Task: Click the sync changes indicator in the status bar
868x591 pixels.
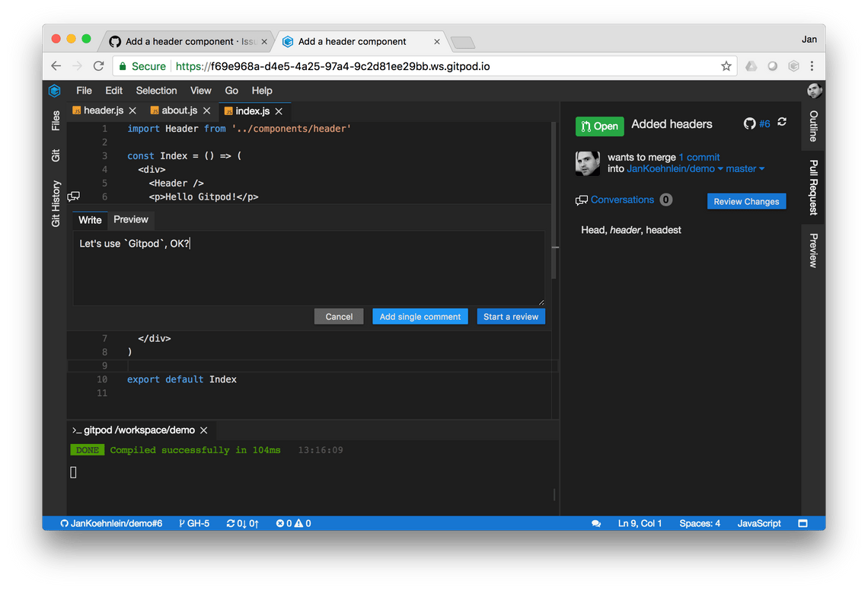Action: (242, 523)
